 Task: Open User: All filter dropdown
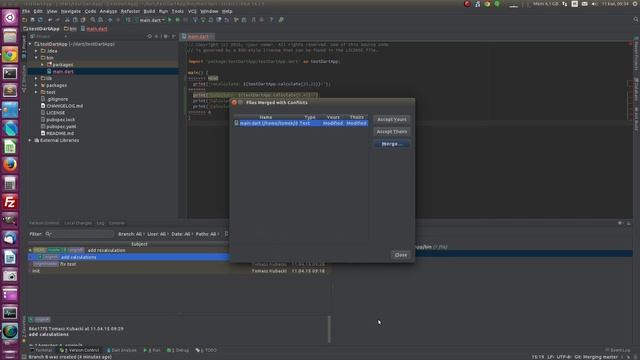pyautogui.click(x=158, y=234)
